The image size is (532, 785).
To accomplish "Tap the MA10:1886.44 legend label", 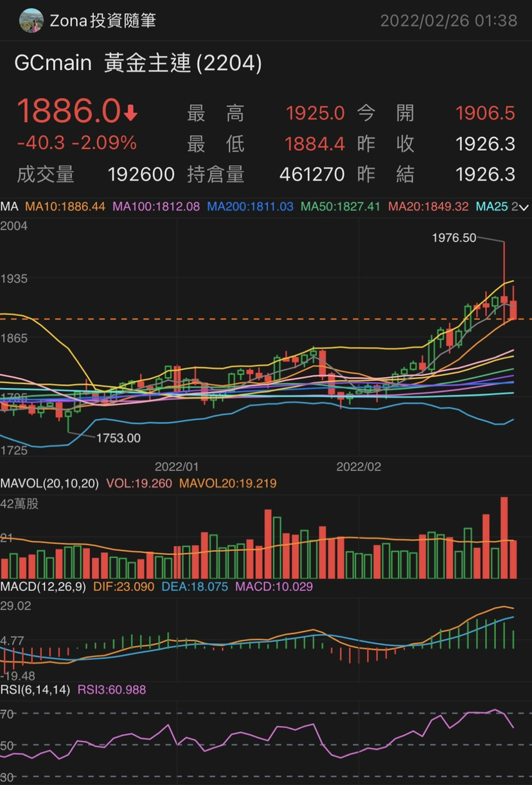I will tap(66, 207).
